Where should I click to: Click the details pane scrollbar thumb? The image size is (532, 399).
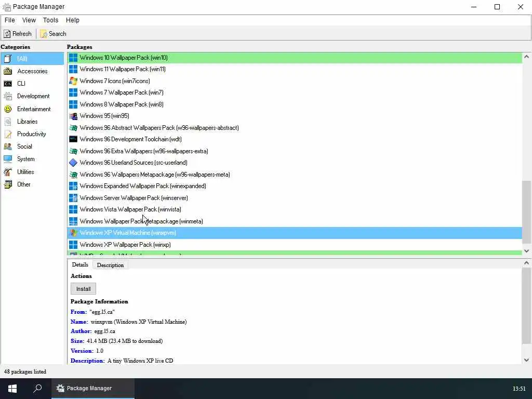[527, 305]
